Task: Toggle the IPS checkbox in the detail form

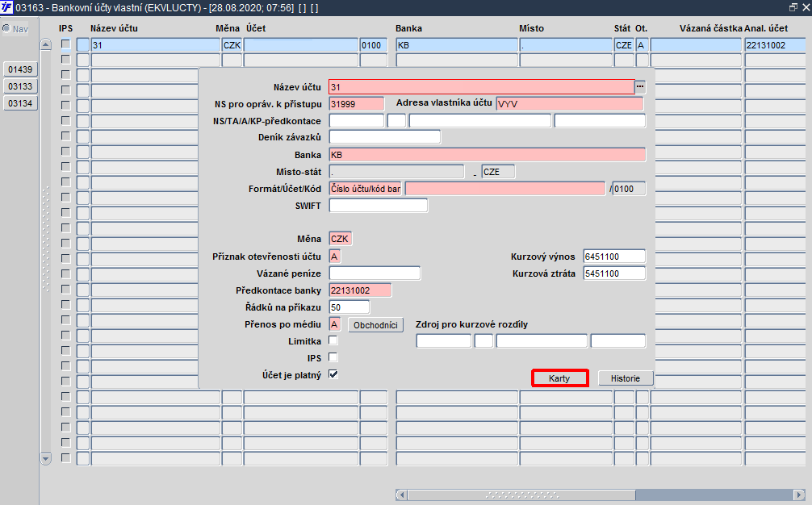Action: (333, 357)
